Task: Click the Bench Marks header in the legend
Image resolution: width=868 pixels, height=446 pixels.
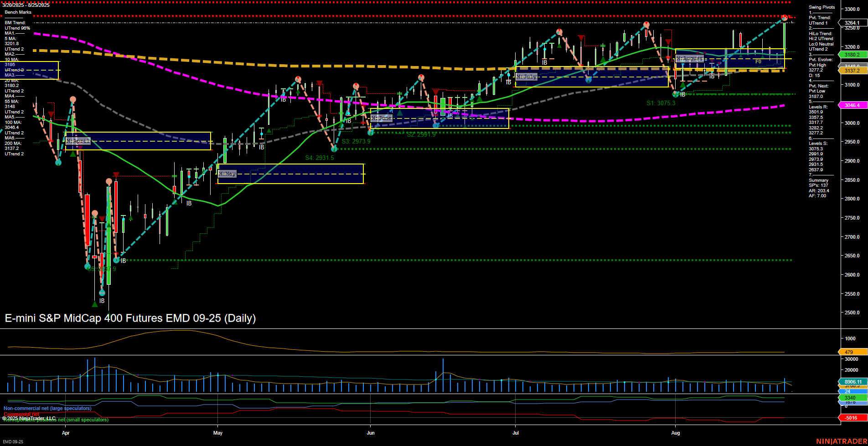Action: pyautogui.click(x=17, y=12)
